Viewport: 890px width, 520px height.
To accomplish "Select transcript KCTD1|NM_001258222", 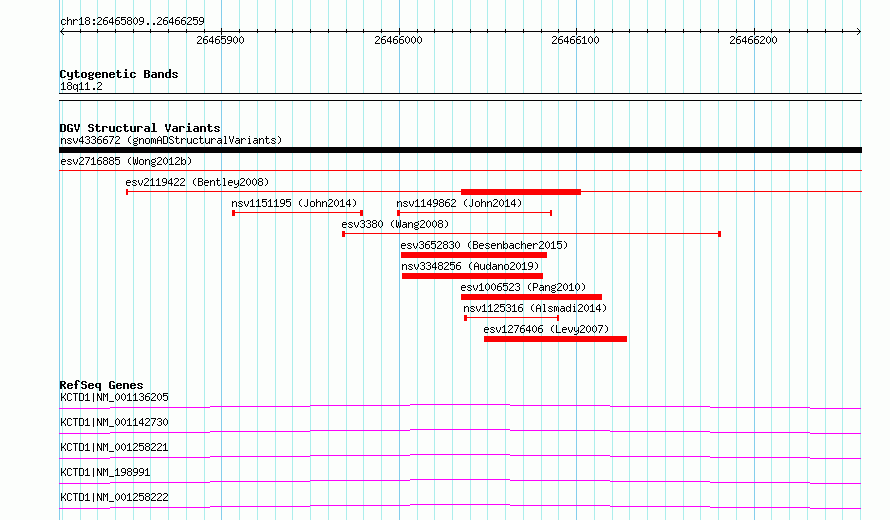I will click(114, 497).
